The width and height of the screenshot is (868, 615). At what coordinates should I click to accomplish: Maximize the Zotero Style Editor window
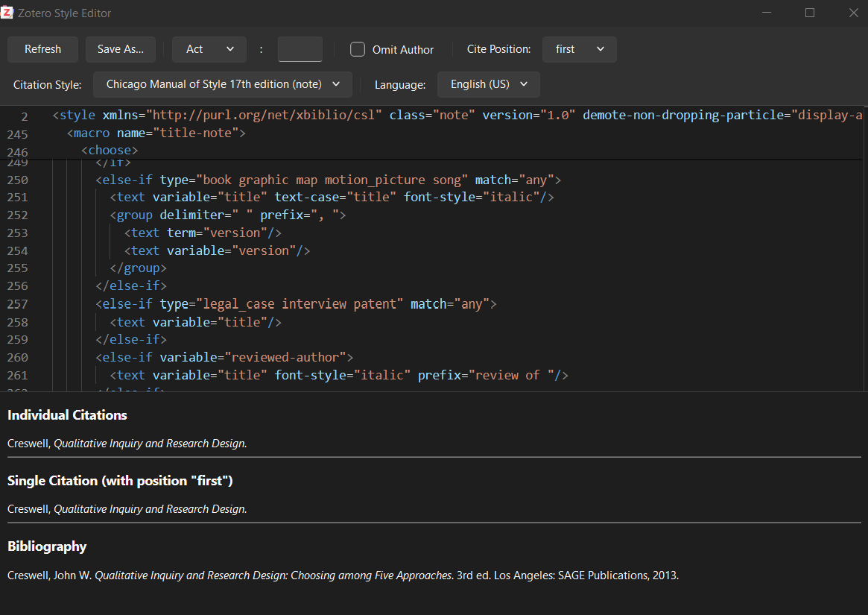(810, 12)
